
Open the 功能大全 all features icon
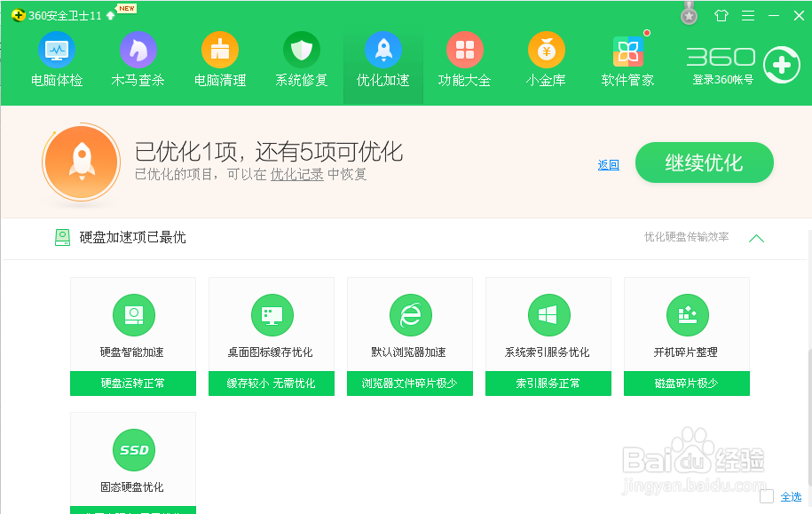(464, 51)
